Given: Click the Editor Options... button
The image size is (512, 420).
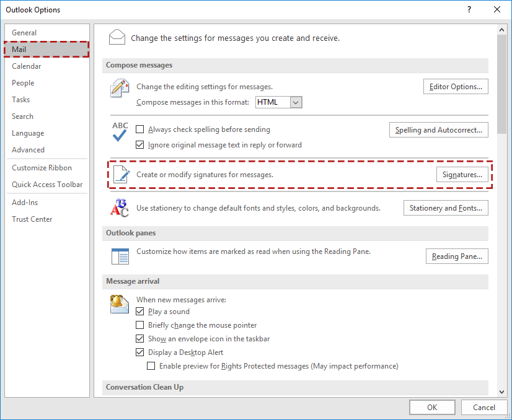Looking at the screenshot, I should (x=456, y=87).
